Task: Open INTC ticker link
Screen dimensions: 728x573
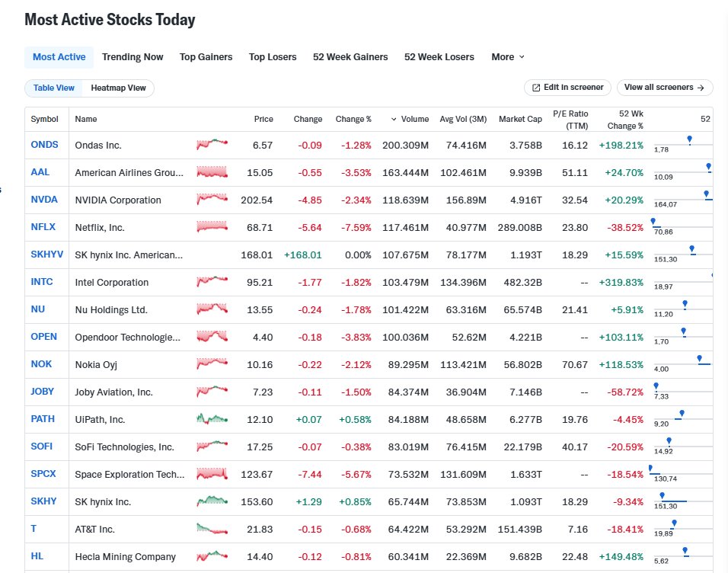Action: pos(42,282)
